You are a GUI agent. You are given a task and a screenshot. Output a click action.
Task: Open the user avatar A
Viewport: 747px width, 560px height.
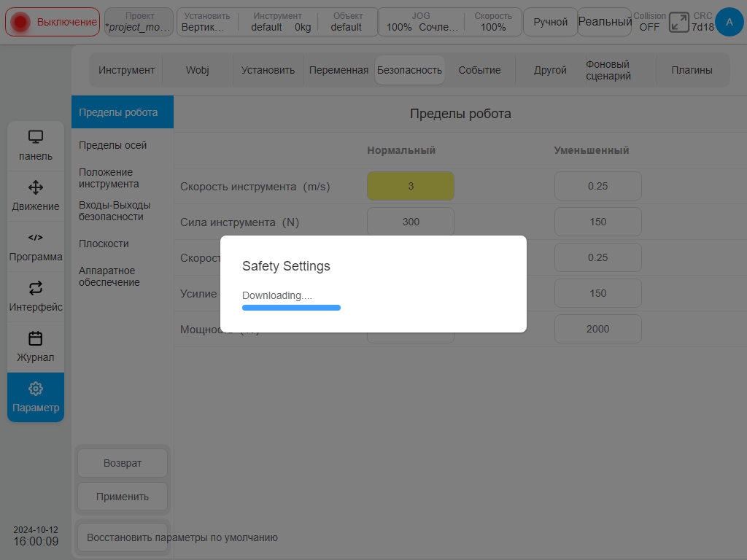click(729, 22)
